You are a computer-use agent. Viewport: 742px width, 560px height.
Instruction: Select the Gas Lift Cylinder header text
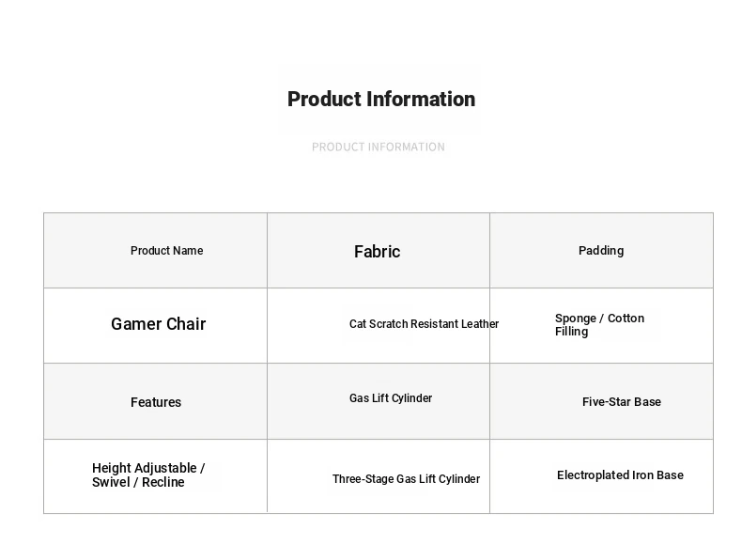click(391, 398)
